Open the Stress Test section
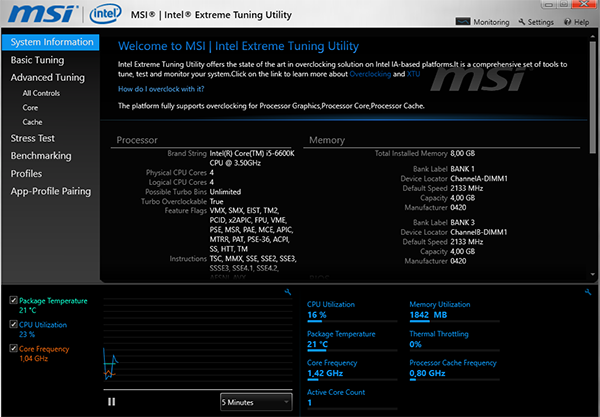Image resolution: width=600 pixels, height=417 pixels. (33, 138)
